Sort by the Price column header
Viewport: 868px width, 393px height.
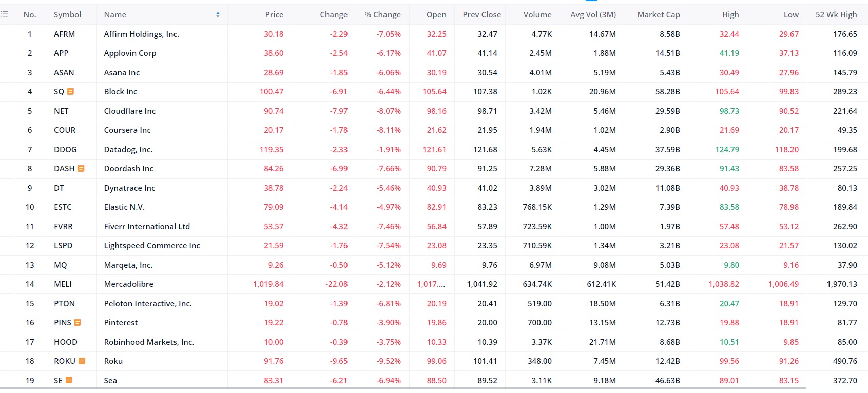click(x=274, y=15)
